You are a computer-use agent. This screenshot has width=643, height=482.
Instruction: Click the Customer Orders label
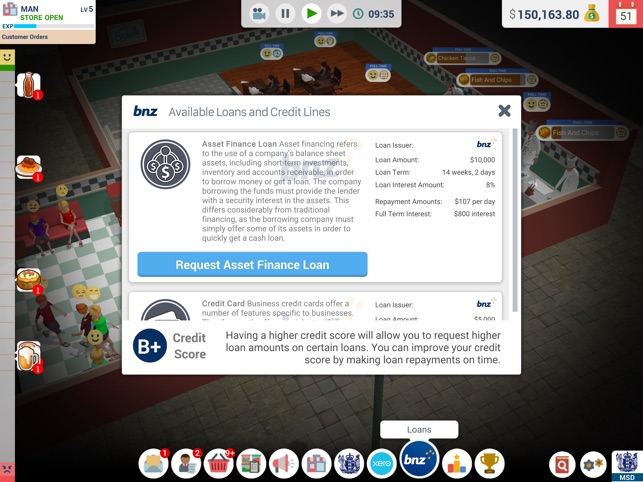pyautogui.click(x=25, y=37)
